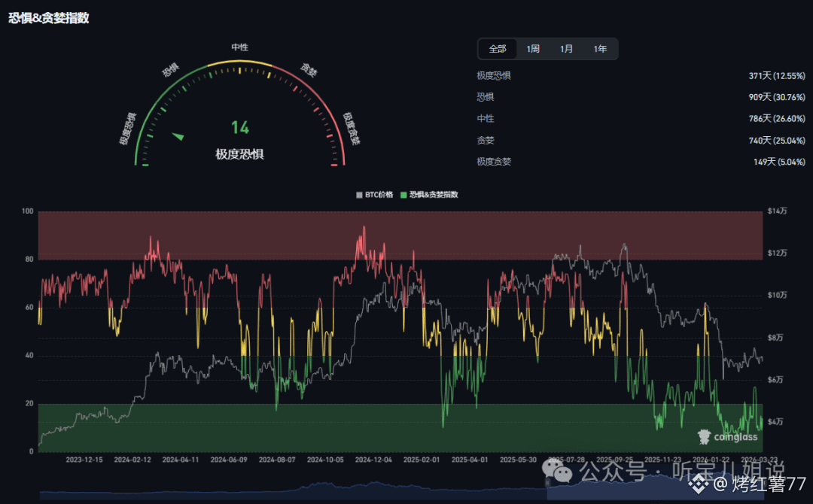Click the 极度贪婪 row in statistics list
Screen dimensions: 813x504
641,162
